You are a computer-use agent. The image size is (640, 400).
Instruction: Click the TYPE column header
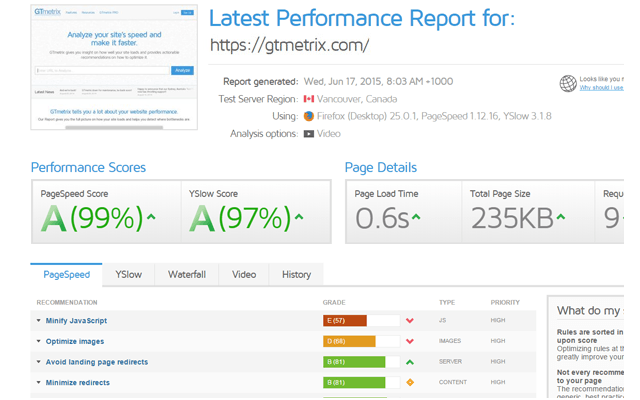(x=447, y=302)
